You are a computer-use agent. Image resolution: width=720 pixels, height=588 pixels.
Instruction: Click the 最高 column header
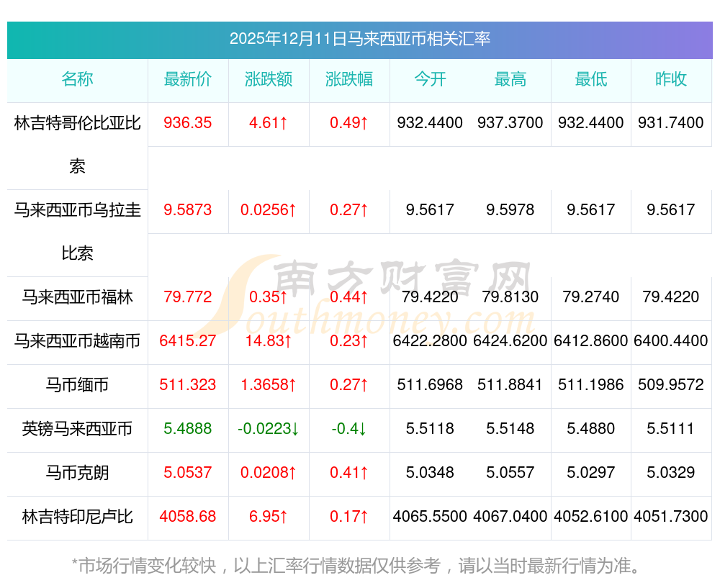coord(510,79)
